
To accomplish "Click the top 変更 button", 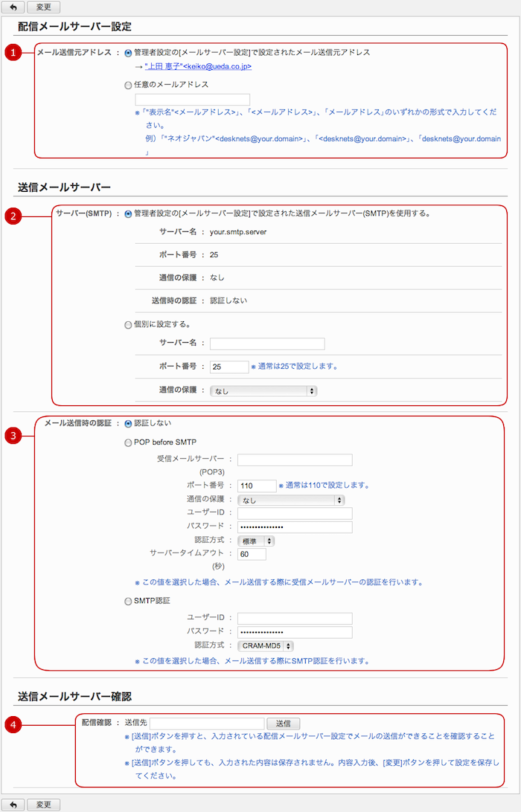I will 44,7.
